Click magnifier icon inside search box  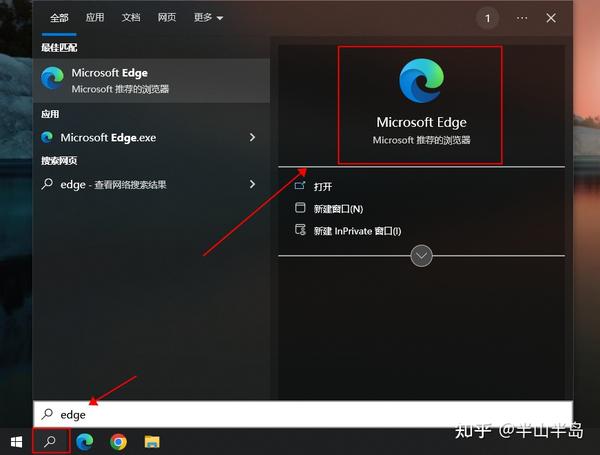pyautogui.click(x=47, y=414)
